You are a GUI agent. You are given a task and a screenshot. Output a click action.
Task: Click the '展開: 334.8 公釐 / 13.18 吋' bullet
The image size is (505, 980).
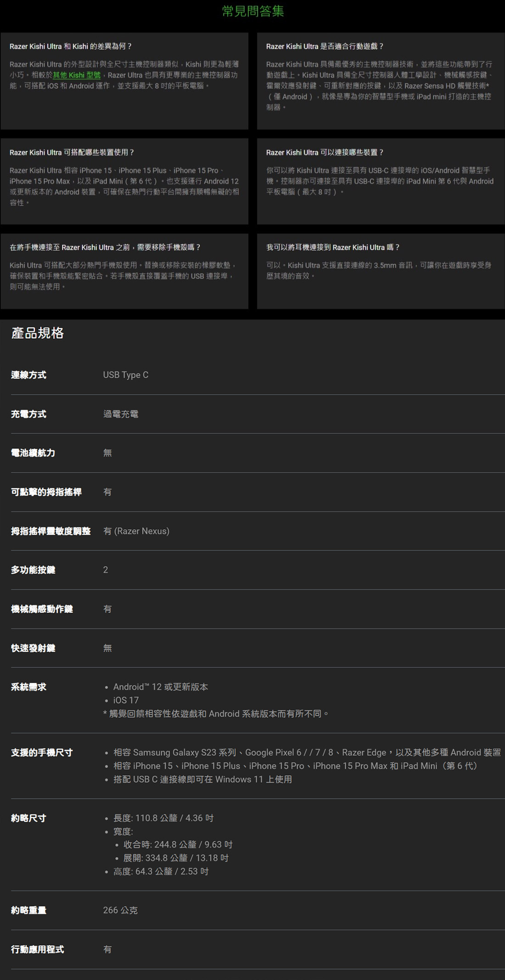[x=176, y=858]
